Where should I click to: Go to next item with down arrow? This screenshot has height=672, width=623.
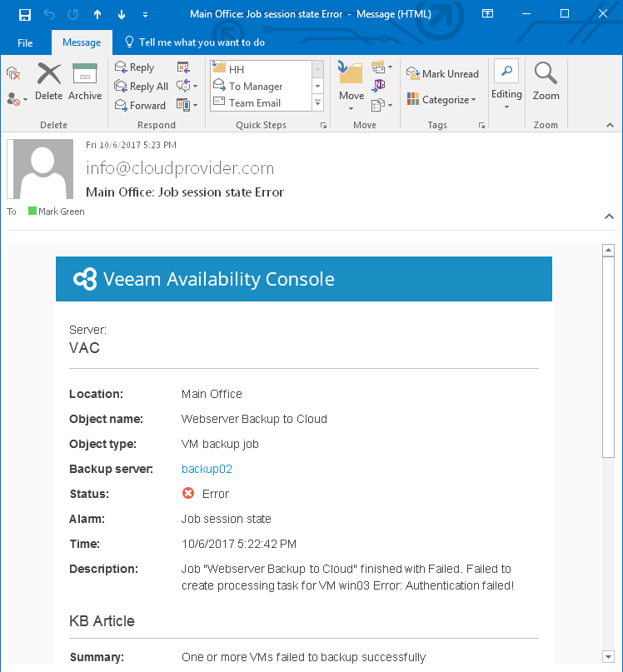[122, 14]
